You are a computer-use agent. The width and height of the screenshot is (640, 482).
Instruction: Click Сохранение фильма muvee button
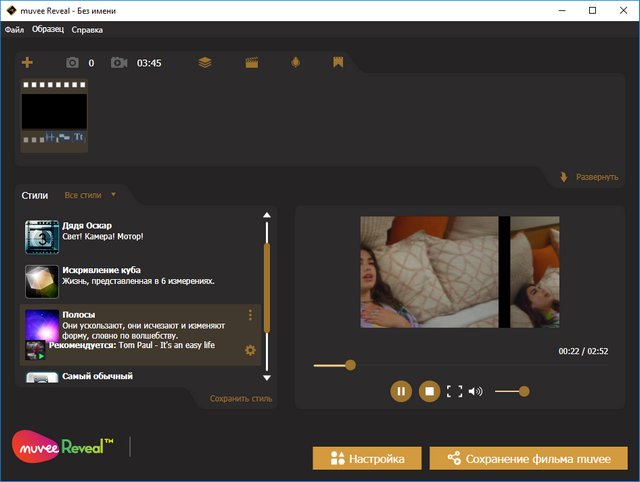click(528, 459)
